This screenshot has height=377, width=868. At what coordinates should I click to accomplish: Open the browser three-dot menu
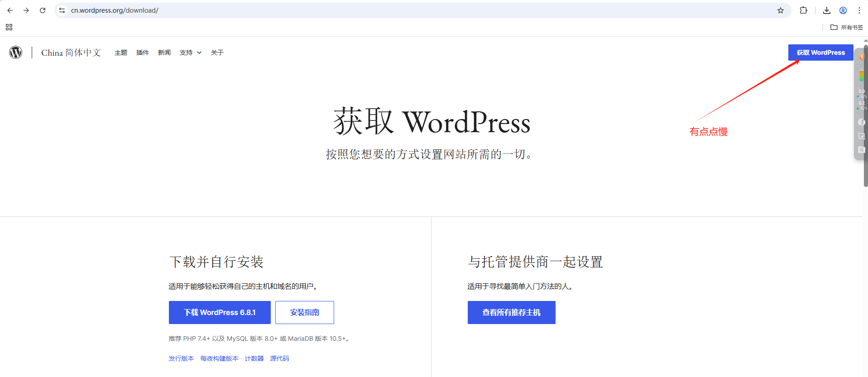point(859,10)
